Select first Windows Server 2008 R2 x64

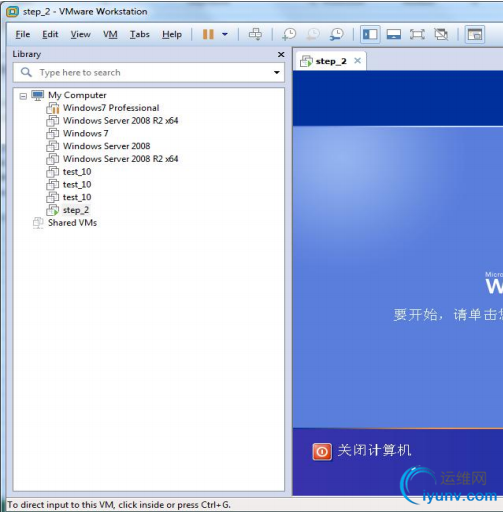click(x=121, y=121)
